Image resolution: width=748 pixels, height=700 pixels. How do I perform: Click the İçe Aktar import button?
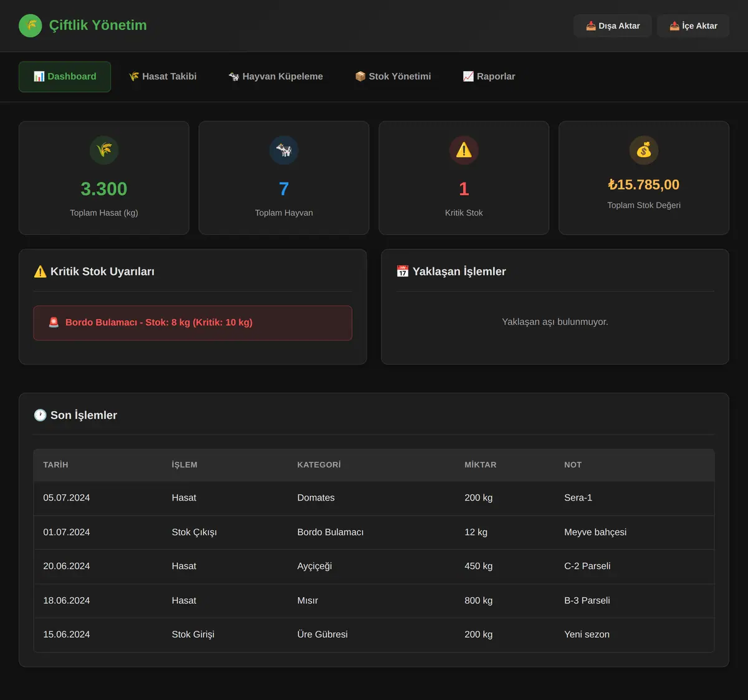693,26
